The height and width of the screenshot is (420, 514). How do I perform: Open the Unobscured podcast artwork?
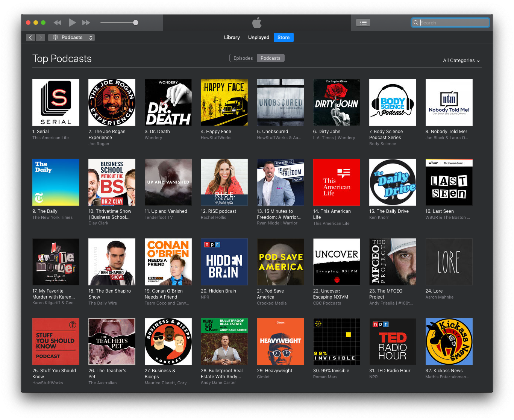click(281, 102)
